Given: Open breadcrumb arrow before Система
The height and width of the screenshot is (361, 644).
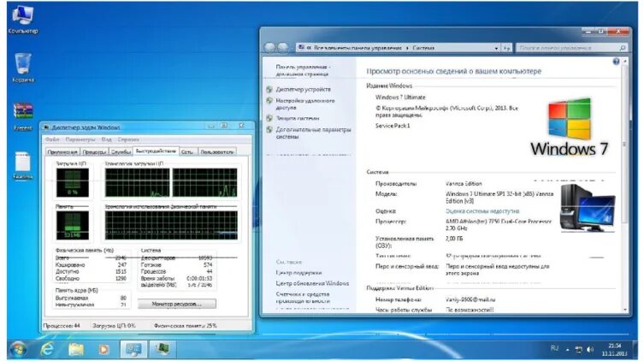Looking at the screenshot, I should pyautogui.click(x=407, y=48).
